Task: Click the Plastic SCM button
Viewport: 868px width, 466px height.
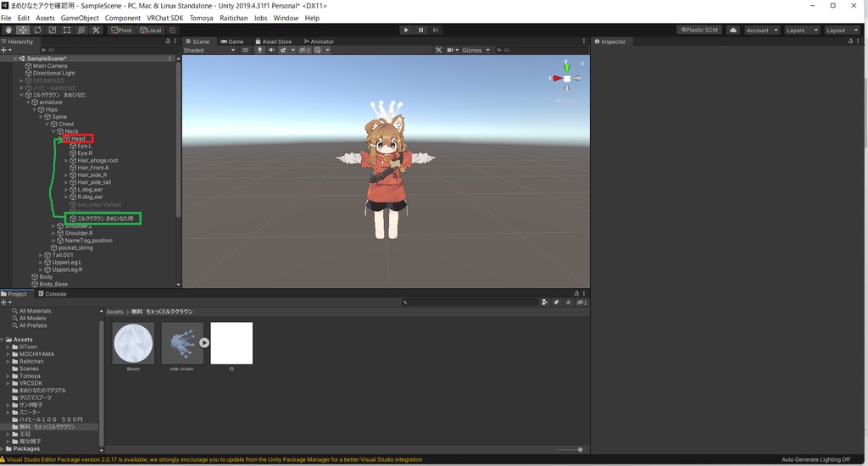Action: [x=698, y=30]
